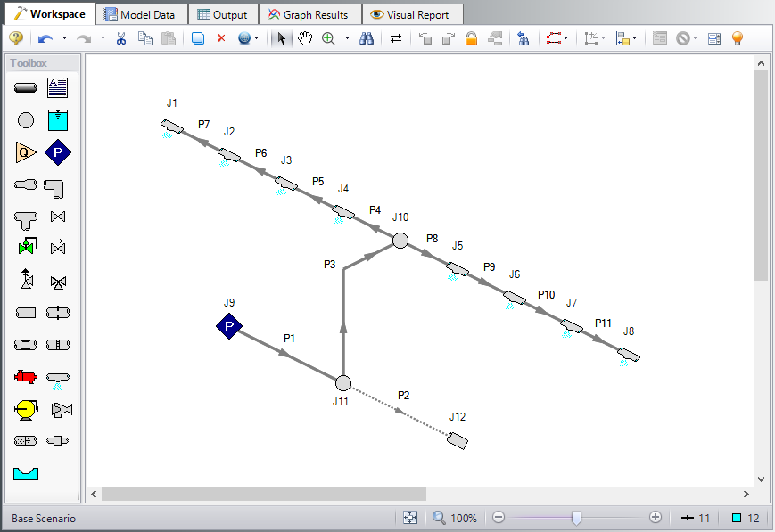Click pump junction J9 on the workspace
The height and width of the screenshot is (532, 775).
click(229, 327)
